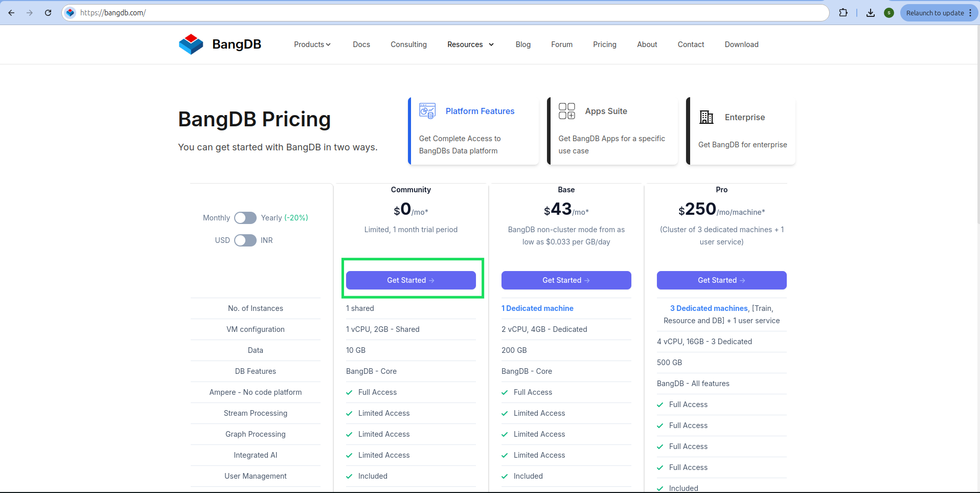Click the USD currency label

(x=222, y=240)
